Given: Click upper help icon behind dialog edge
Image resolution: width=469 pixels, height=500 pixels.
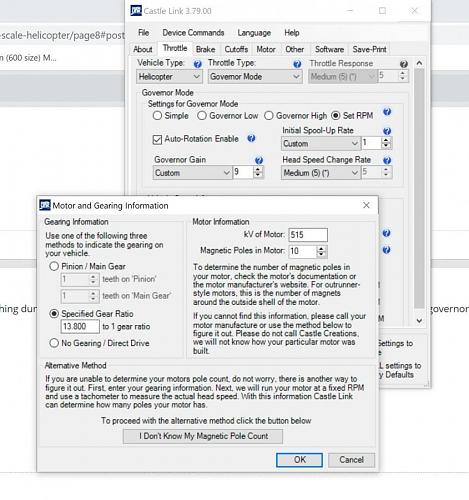Looking at the screenshot, I should (386, 233).
